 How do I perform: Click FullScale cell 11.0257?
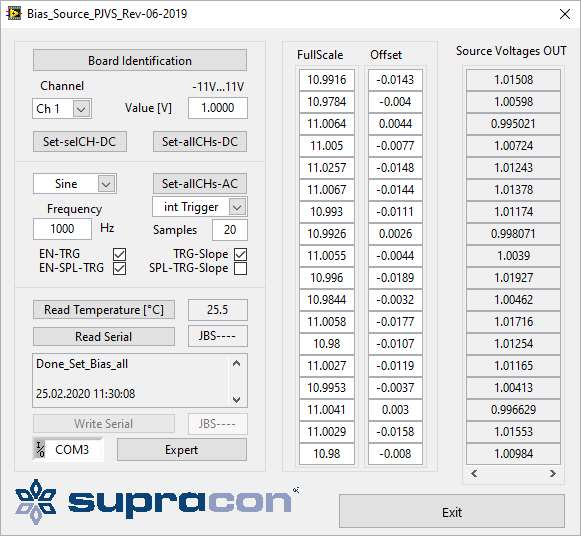point(327,167)
